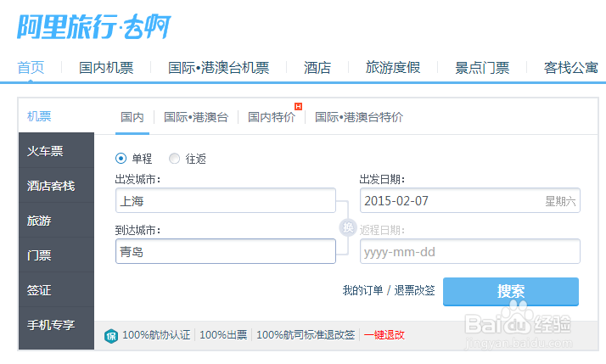
Task: Open the 返程日期 yyyy-mm-dd date field
Action: (470, 251)
